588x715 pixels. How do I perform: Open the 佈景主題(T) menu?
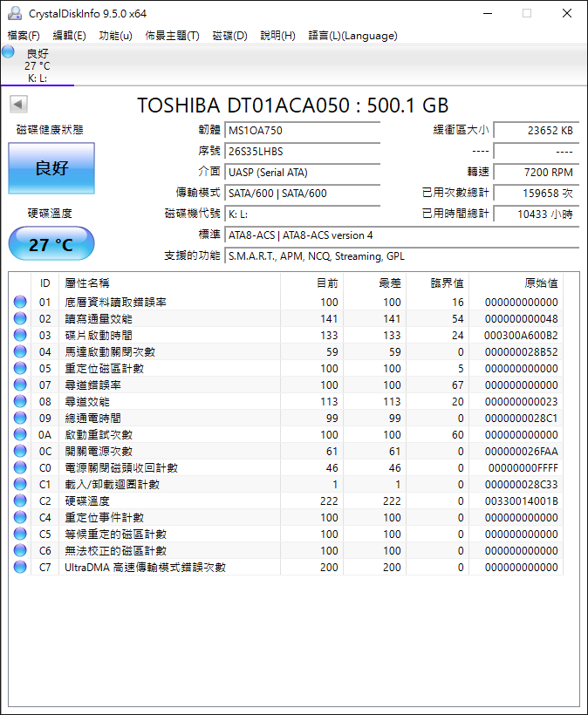click(173, 36)
